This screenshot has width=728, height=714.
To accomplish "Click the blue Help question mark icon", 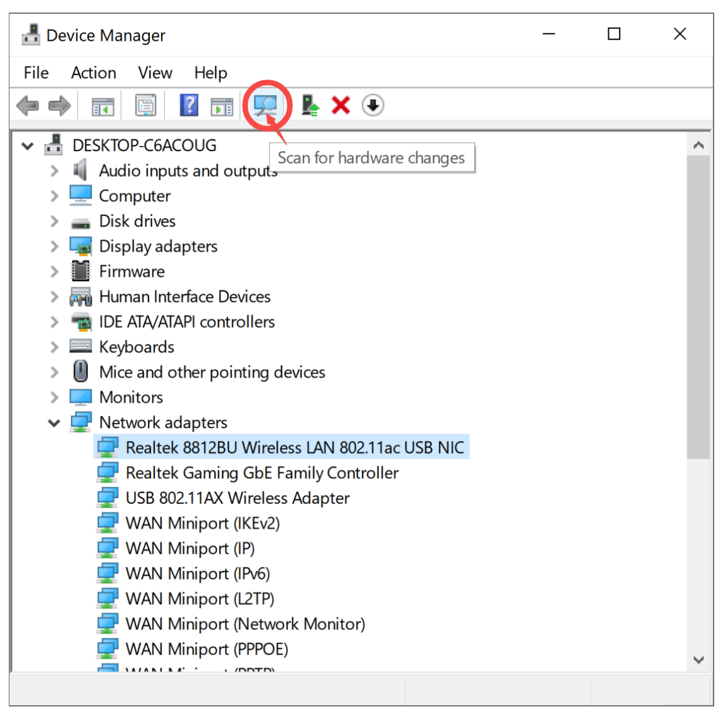I will pos(189,105).
